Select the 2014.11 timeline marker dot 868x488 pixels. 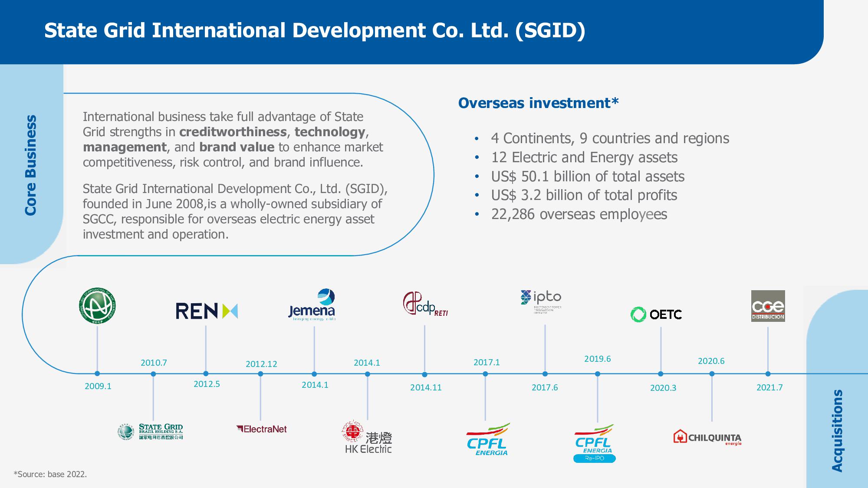click(424, 374)
